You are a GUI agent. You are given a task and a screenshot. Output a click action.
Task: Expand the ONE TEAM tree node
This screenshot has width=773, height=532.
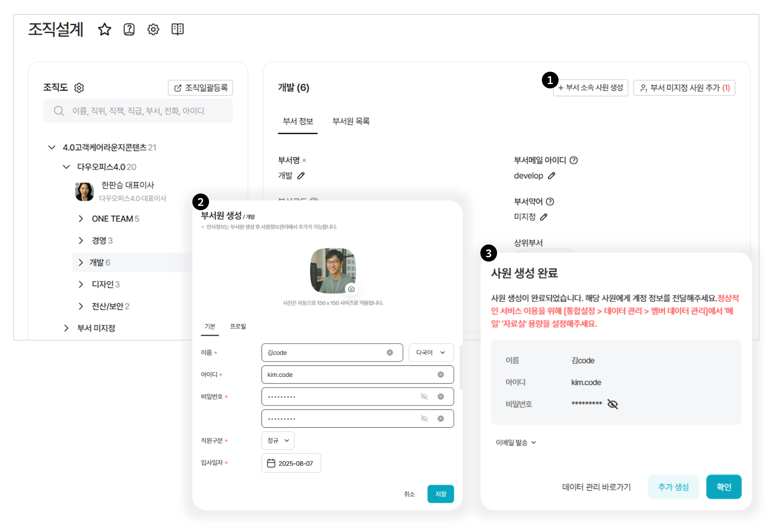coord(81,219)
